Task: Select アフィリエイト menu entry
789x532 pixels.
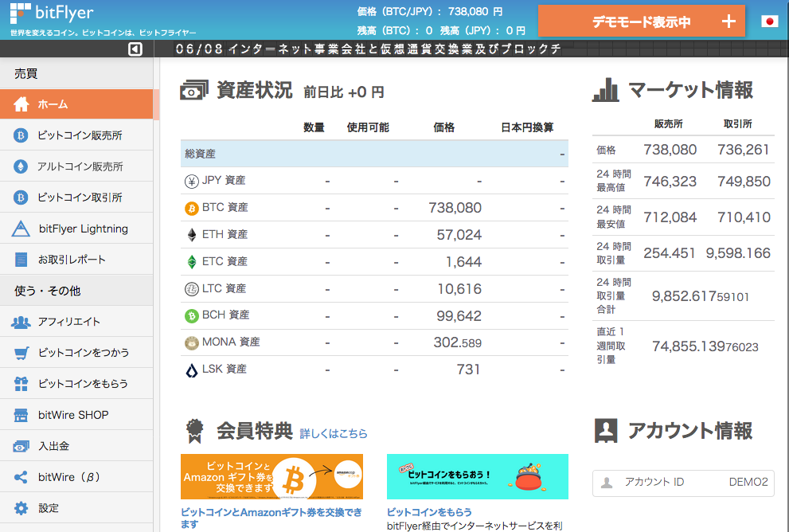Action: pyautogui.click(x=76, y=322)
